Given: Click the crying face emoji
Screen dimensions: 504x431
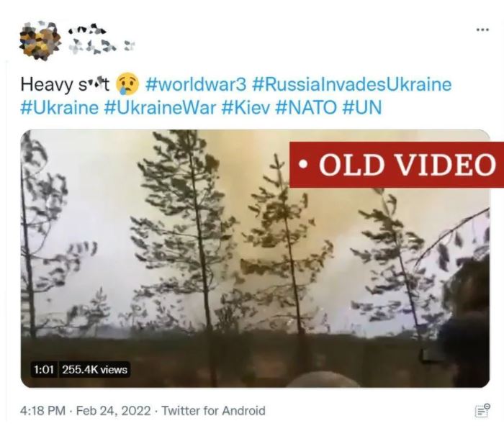Looking at the screenshot, I should point(127,84).
